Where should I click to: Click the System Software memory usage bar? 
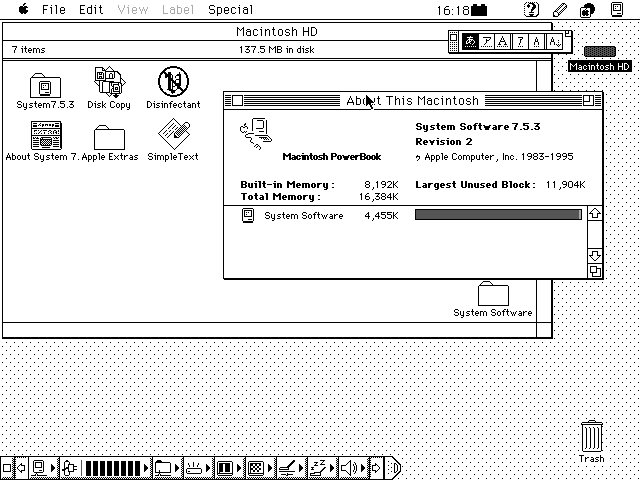(x=498, y=215)
